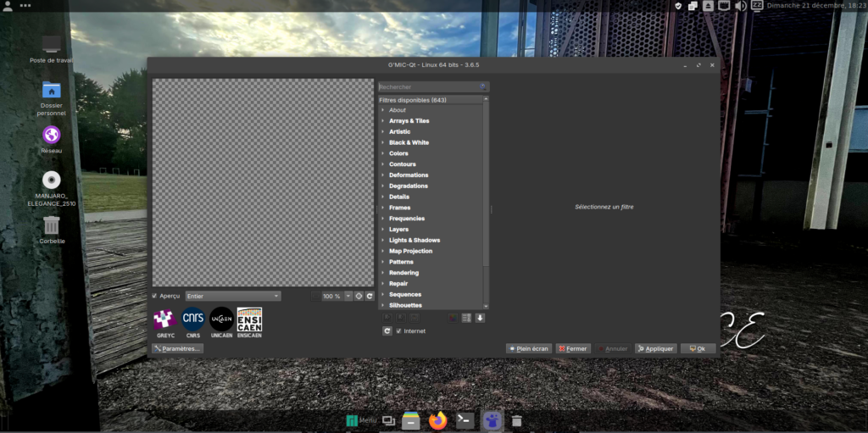Open the Manjaro Menu in the dock

point(360,420)
